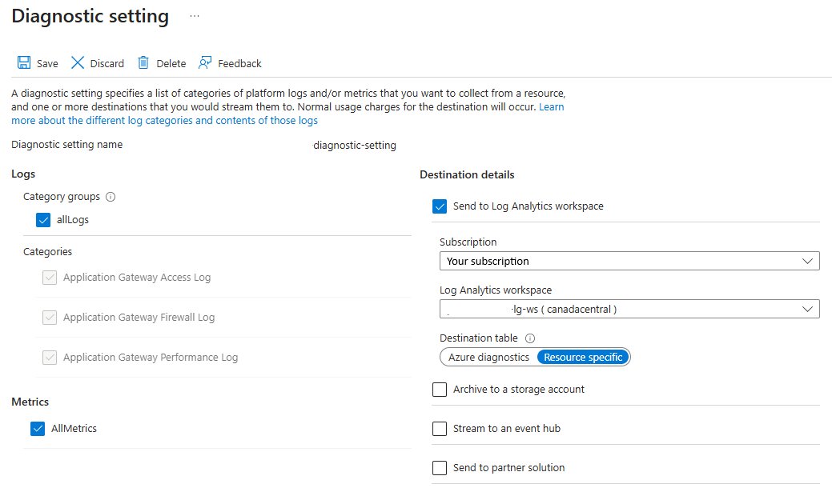Open the ellipsis menu beside the title
This screenshot has width=832, height=504.
click(195, 16)
